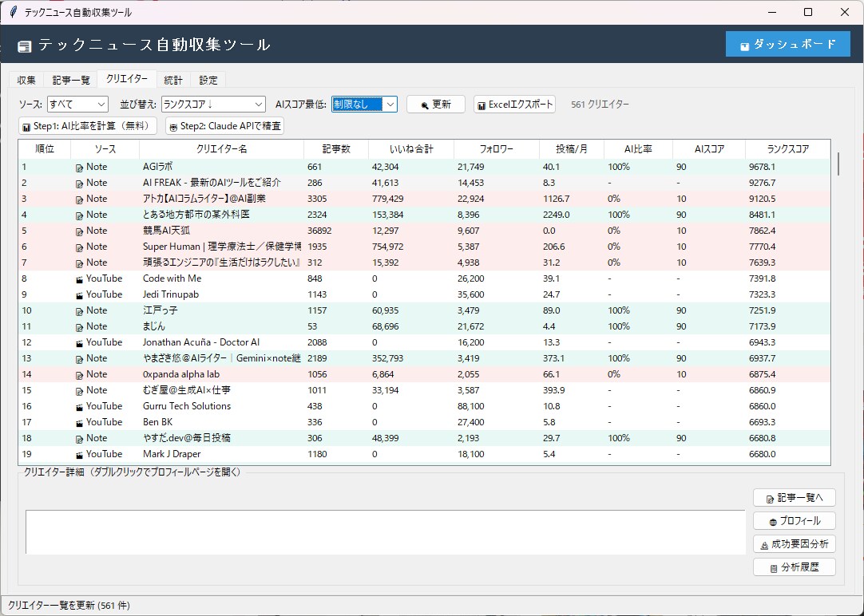The height and width of the screenshot is (616, 864).
Task: Sort by the 順位 column header
Action: coord(45,149)
